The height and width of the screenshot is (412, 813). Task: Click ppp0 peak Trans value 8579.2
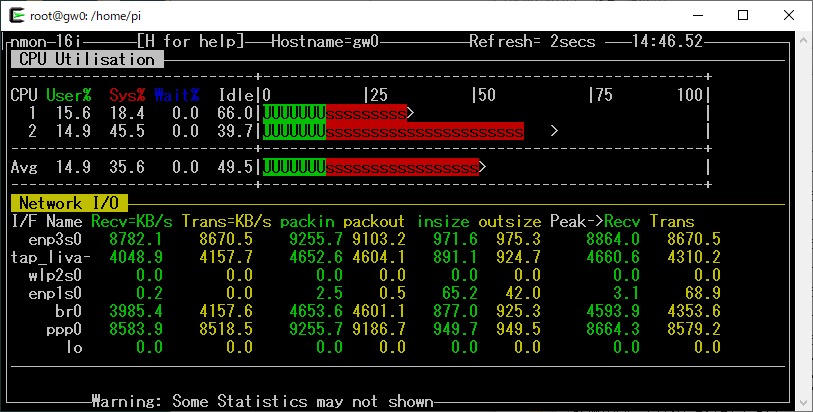click(x=694, y=329)
